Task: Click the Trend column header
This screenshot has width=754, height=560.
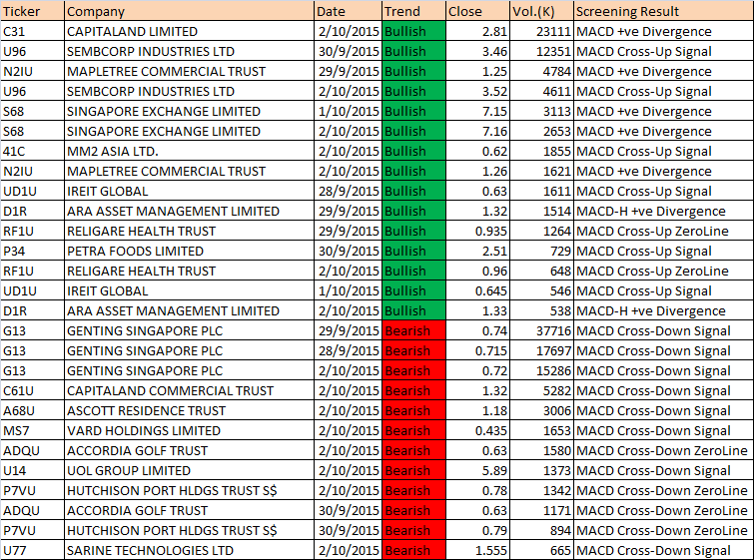Action: pyautogui.click(x=414, y=11)
